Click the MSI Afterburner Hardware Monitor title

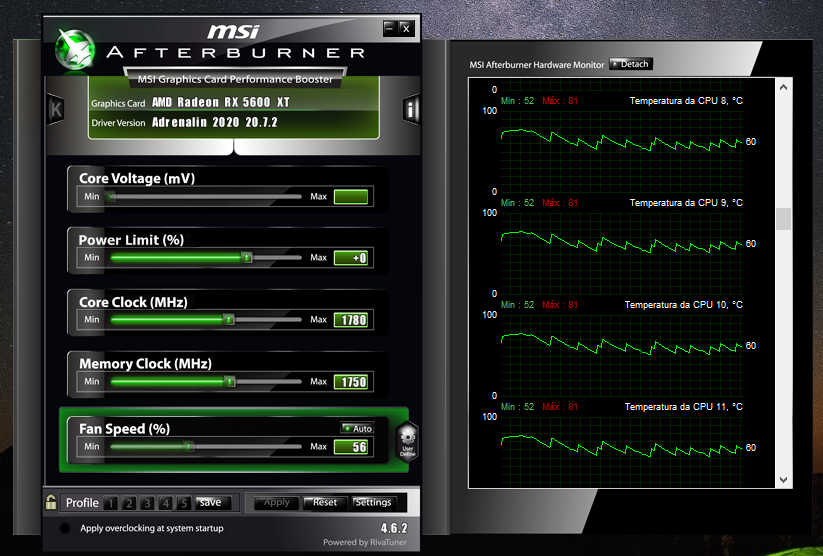537,65
